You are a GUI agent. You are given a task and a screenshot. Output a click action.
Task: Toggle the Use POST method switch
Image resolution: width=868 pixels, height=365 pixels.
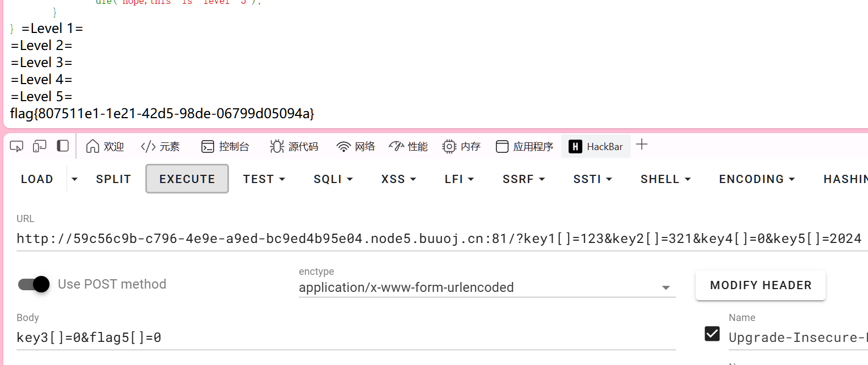(34, 284)
